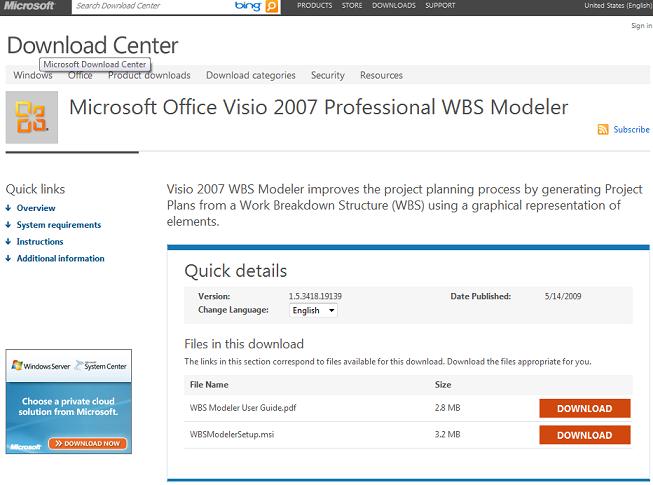This screenshot has width=653, height=485.
Task: Download WBSModelerSetup.msi file
Action: pos(584,435)
